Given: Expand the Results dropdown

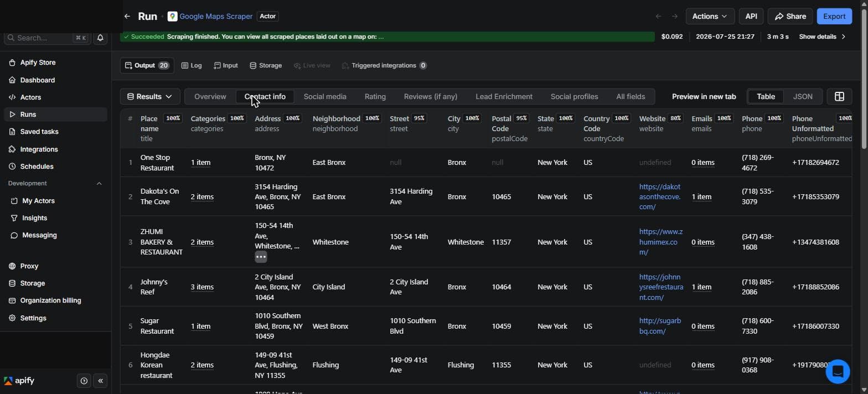Looking at the screenshot, I should [x=149, y=96].
